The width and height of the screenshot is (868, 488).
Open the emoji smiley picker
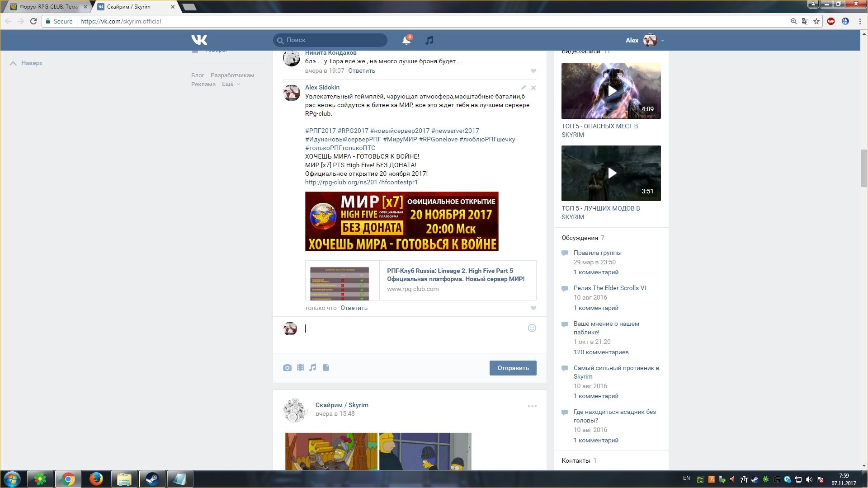coord(532,328)
